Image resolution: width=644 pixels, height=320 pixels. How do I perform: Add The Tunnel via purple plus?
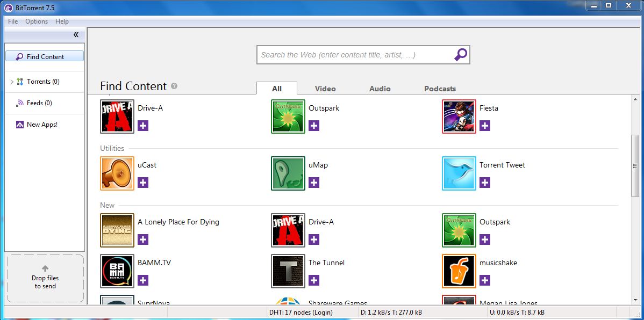[x=314, y=280]
